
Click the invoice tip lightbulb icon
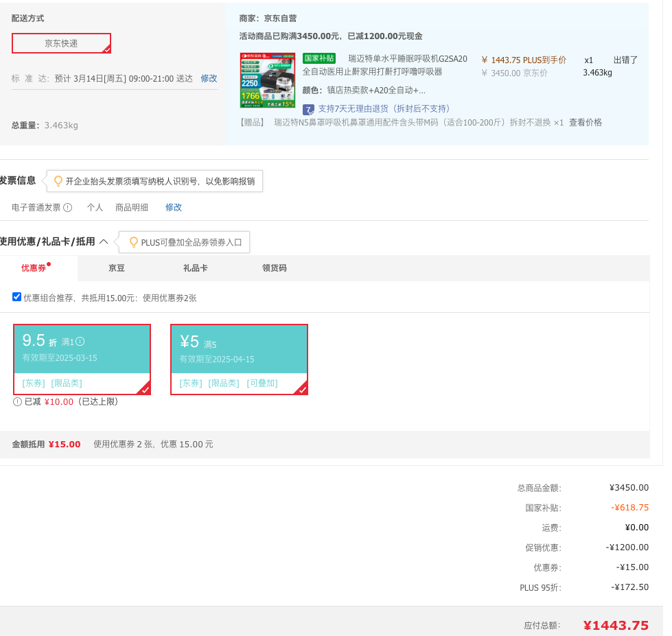(58, 181)
